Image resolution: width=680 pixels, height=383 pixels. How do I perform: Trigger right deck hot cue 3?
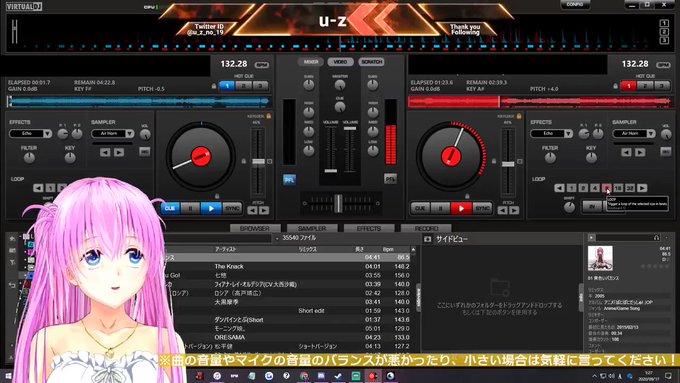coord(662,86)
